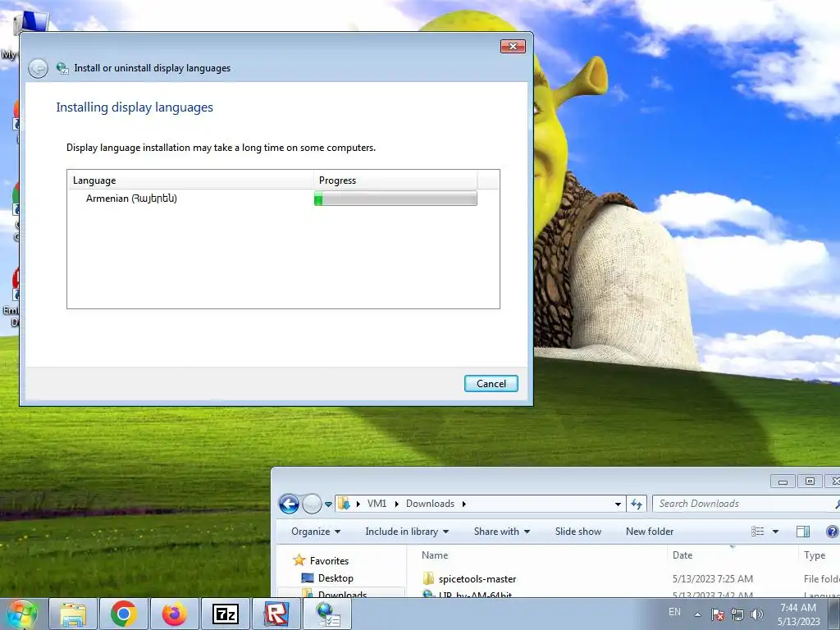
Task: Sort files by the Type column
Action: point(819,555)
